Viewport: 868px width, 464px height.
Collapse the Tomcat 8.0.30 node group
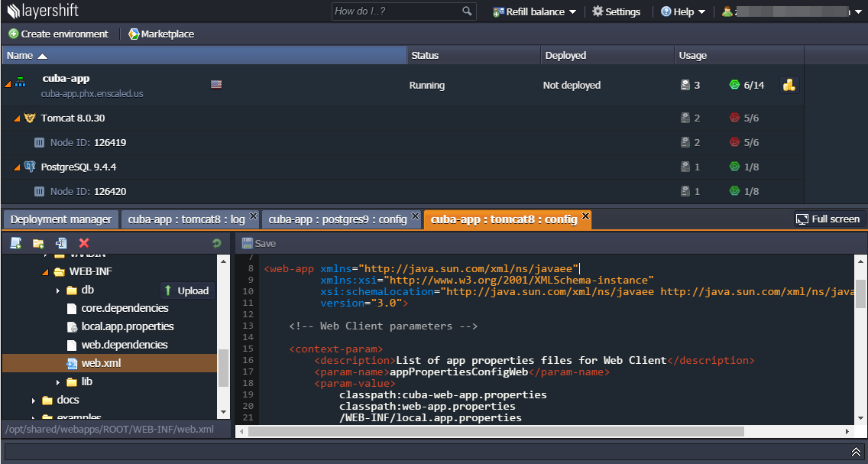(17, 118)
